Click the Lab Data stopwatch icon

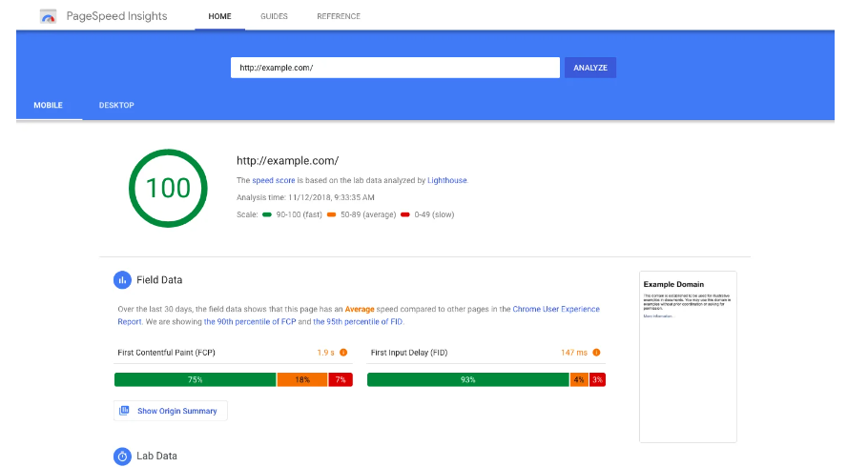(x=122, y=457)
